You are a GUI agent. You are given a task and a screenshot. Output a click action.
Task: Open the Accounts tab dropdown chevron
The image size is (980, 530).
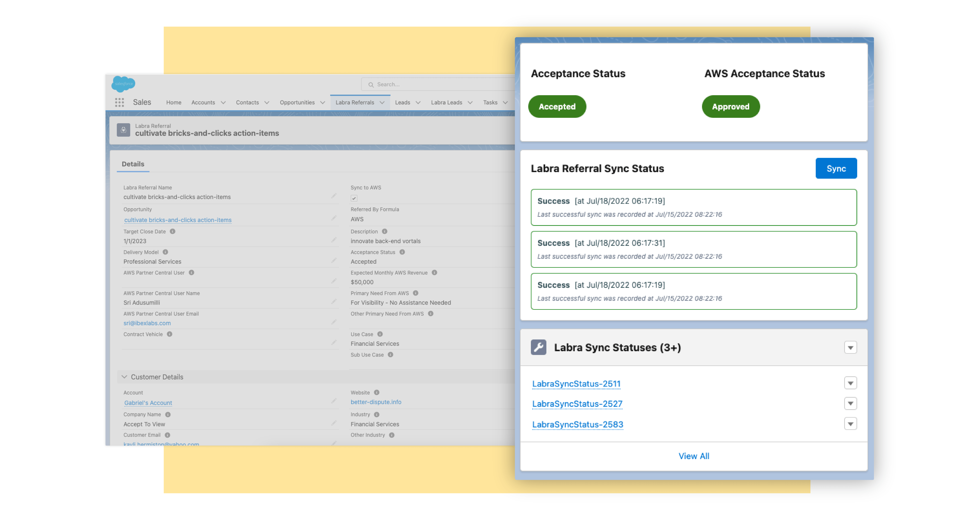223,103
